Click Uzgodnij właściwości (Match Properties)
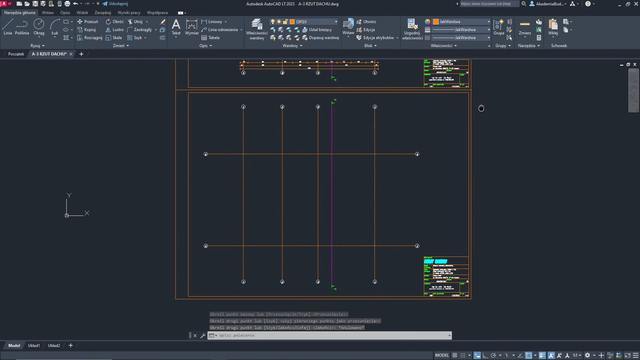 tap(412, 29)
